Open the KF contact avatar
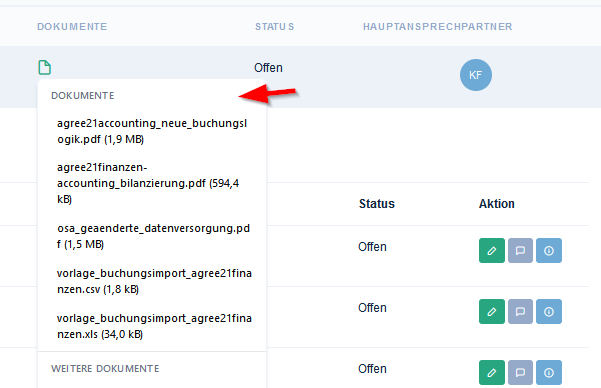The height and width of the screenshot is (388, 601). [x=476, y=75]
